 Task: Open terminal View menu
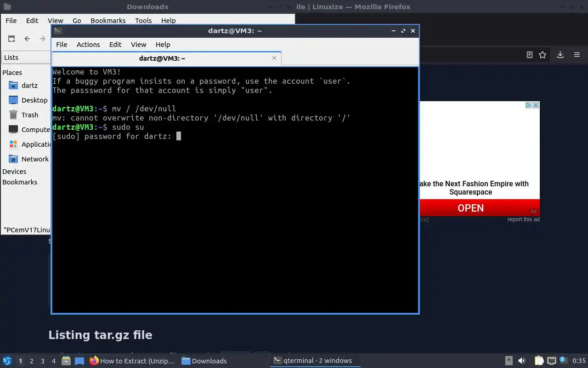tap(138, 44)
